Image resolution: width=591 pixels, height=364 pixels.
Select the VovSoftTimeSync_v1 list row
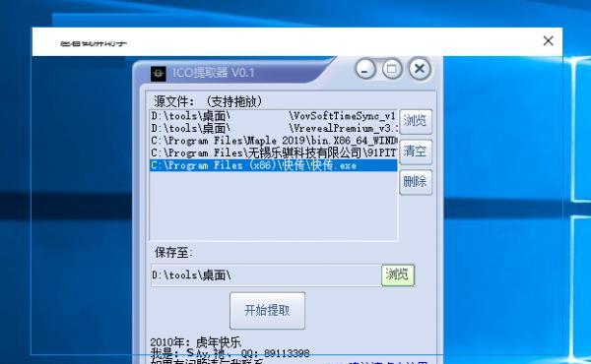pos(274,115)
